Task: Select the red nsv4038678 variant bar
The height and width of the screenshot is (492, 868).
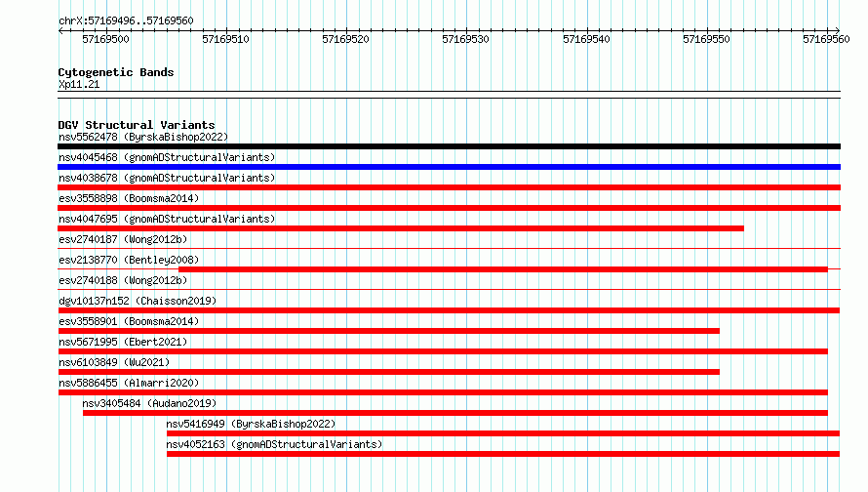Action: tap(449, 187)
